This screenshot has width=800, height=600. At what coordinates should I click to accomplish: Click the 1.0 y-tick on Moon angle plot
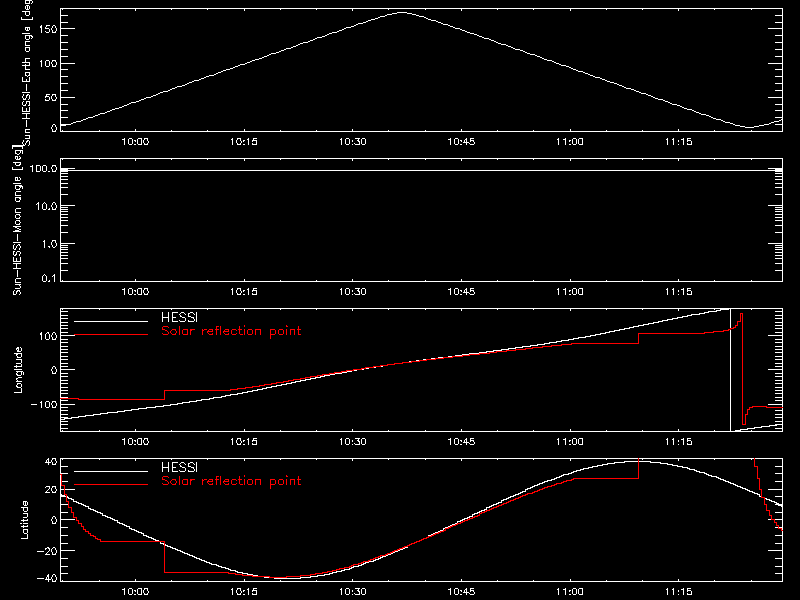tap(49, 244)
